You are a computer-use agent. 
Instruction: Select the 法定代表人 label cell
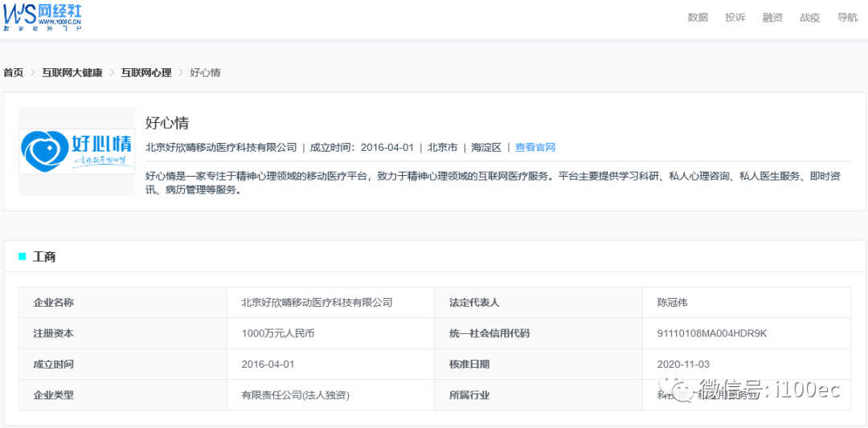(538, 303)
